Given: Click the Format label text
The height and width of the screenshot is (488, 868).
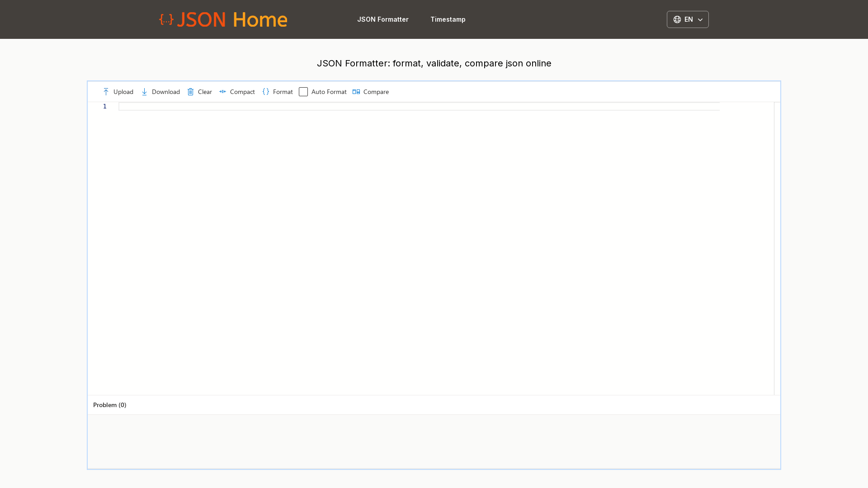Looking at the screenshot, I should coord(283,92).
